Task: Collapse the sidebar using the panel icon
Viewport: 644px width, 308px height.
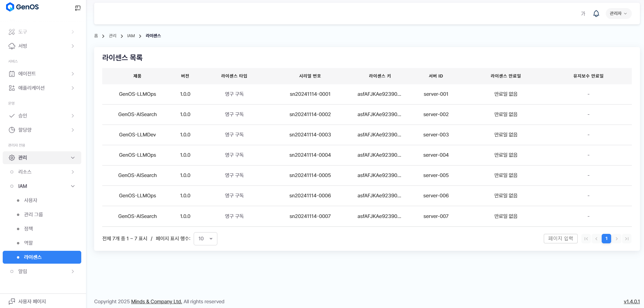Action: pos(78,8)
